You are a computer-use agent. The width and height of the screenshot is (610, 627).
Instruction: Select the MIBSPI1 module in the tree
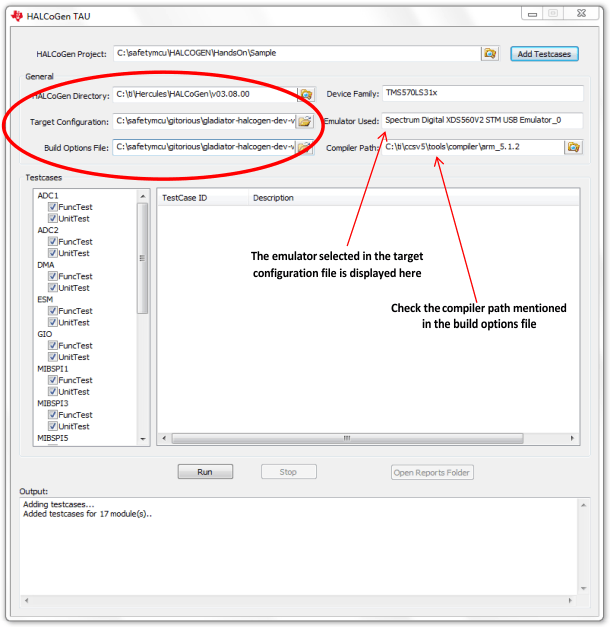53,369
